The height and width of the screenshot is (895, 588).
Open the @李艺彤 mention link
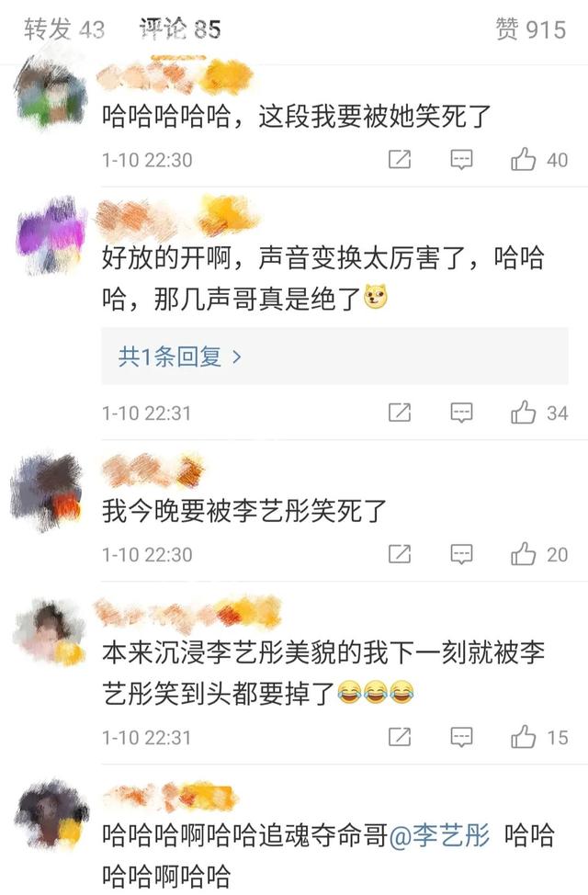(x=439, y=835)
